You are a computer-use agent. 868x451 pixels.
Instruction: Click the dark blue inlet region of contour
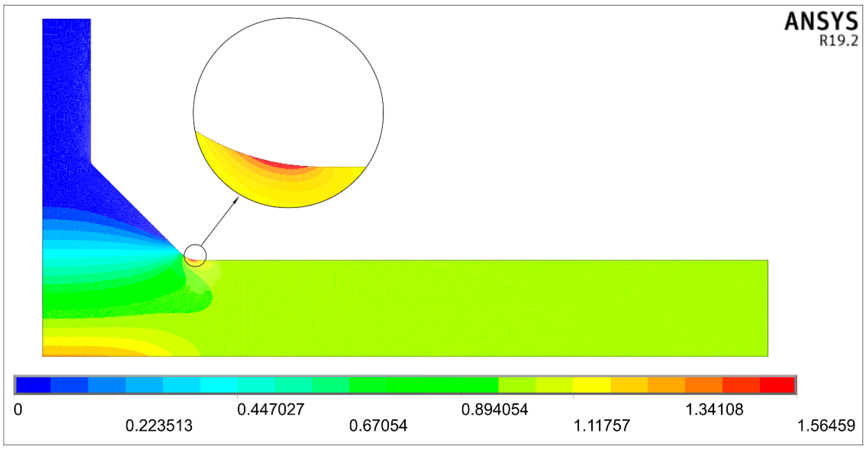[x=66, y=101]
